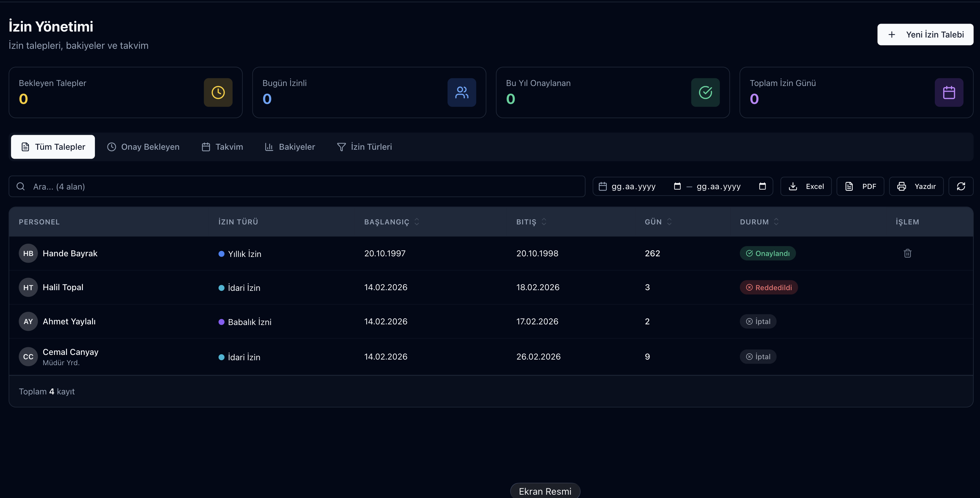Sort the table by the GÜN column
The width and height of the screenshot is (980, 498).
click(658, 221)
